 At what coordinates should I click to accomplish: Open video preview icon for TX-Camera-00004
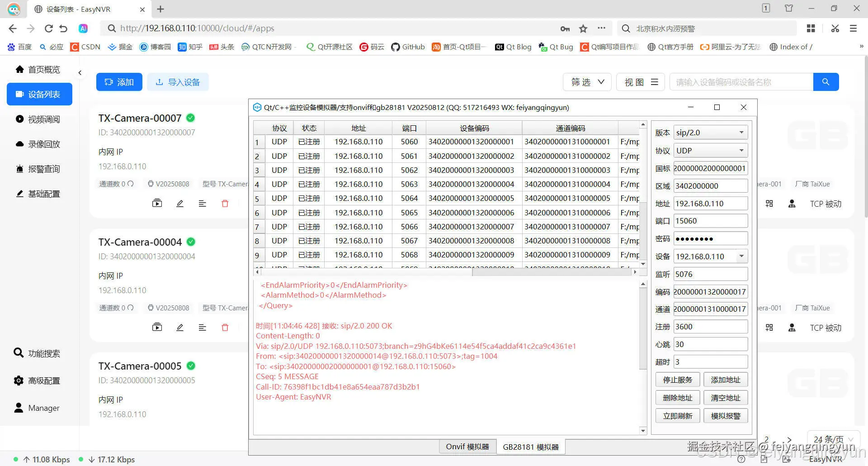[x=157, y=327]
